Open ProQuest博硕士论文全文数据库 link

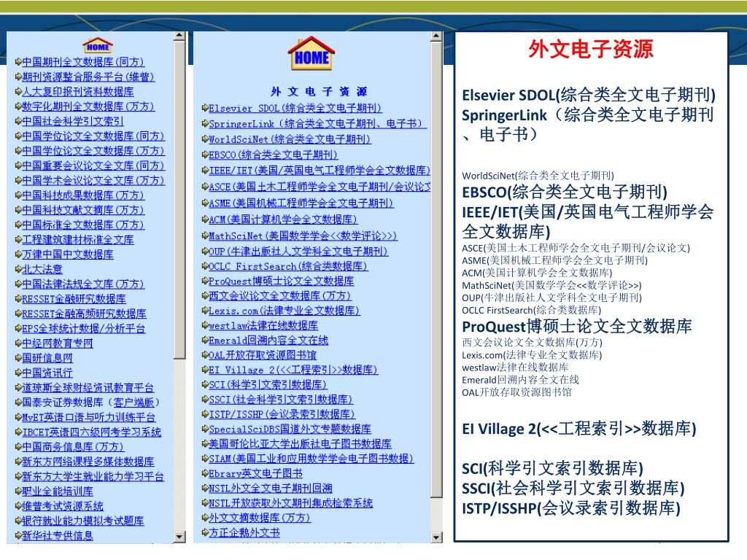coord(282,281)
